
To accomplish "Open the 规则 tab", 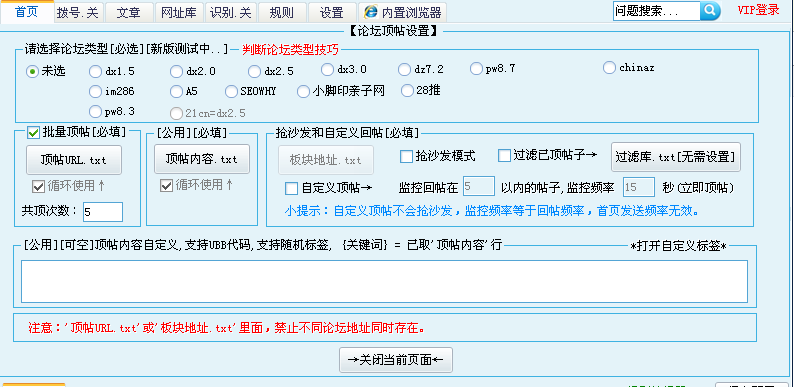I will pos(282,13).
